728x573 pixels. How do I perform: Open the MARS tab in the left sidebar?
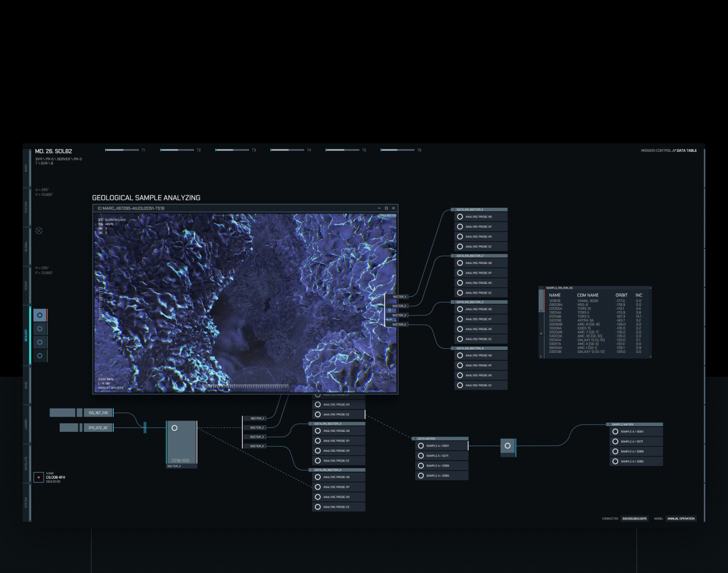[26, 167]
